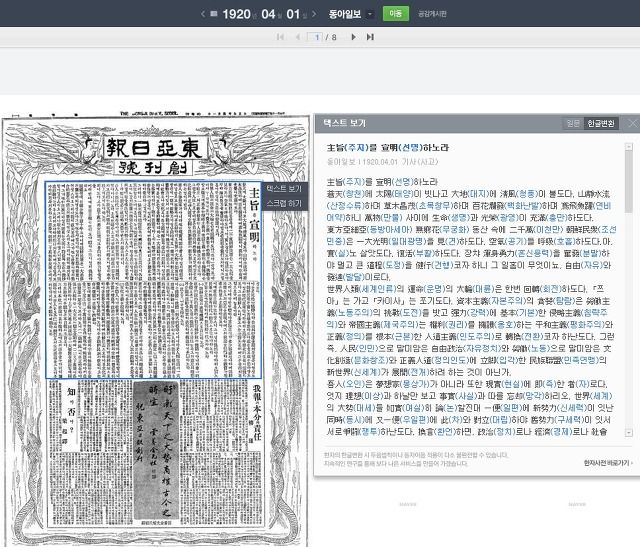Jump to the last page of the paper
The image size is (640, 547).
click(370, 37)
